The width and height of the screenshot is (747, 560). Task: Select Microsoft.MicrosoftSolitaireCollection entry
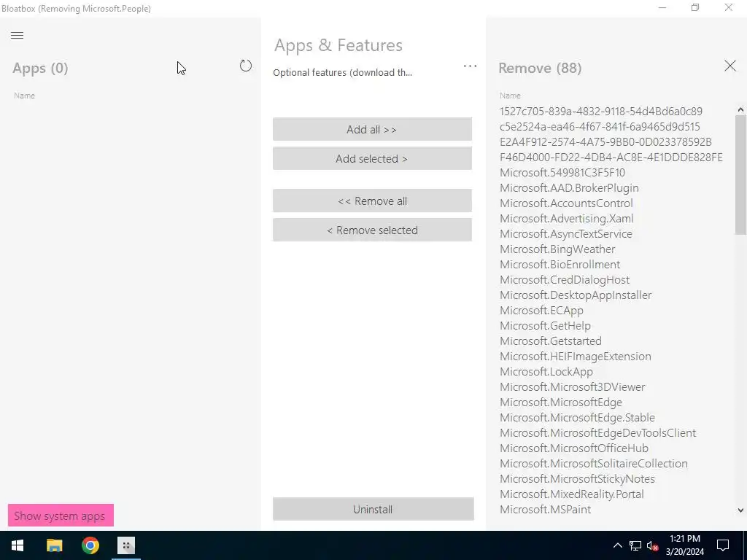594,463
